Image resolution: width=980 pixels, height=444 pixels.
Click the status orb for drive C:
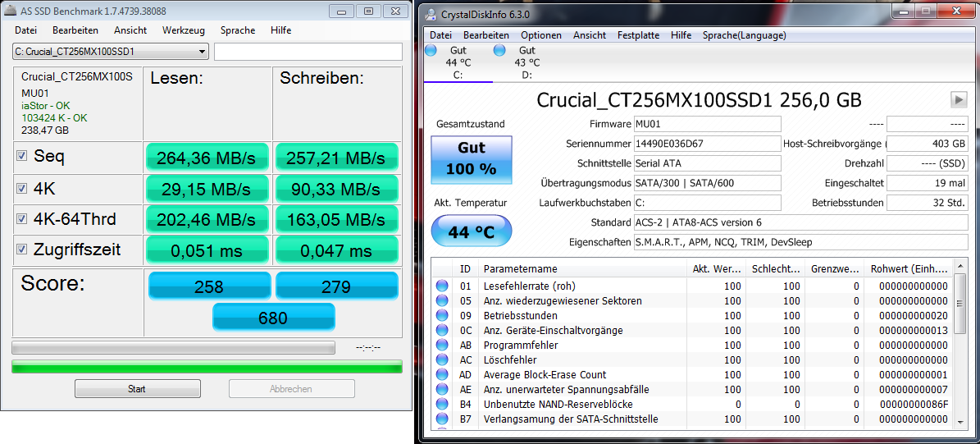click(x=431, y=50)
